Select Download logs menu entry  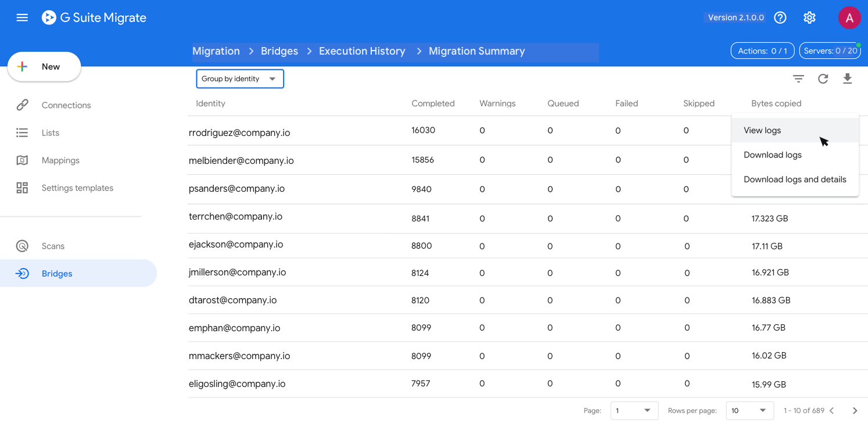coord(772,155)
